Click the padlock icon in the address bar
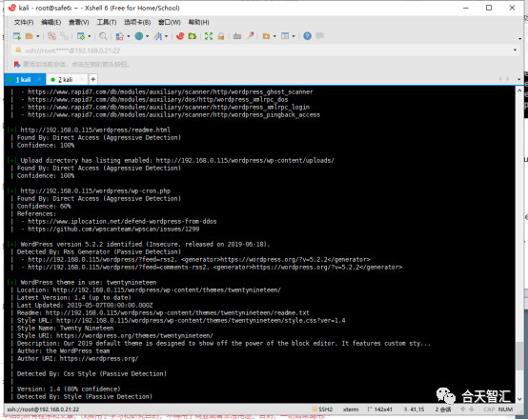The image size is (528, 420). tap(18, 50)
